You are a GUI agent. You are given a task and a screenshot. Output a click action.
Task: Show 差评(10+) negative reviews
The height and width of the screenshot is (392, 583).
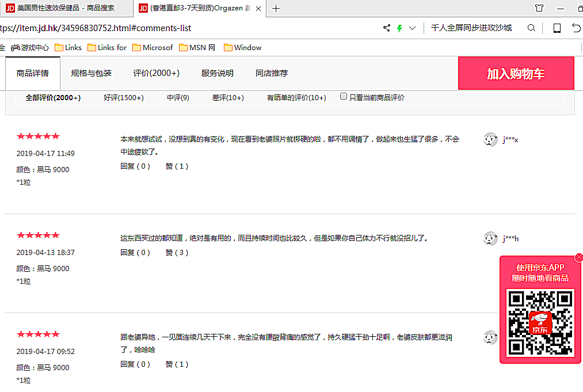click(x=228, y=98)
